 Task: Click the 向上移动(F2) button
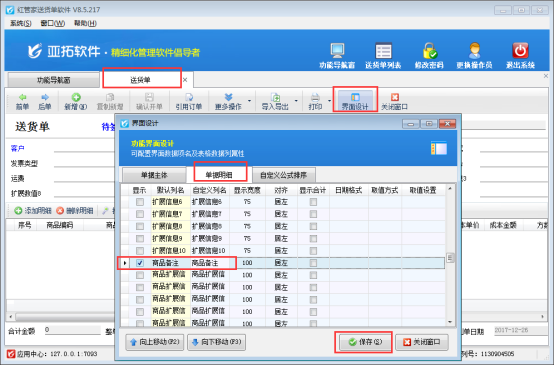[x=154, y=342]
